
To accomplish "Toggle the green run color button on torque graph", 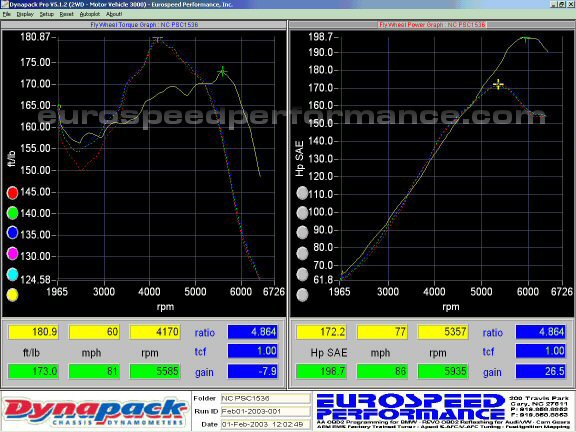I will pyautogui.click(x=12, y=213).
